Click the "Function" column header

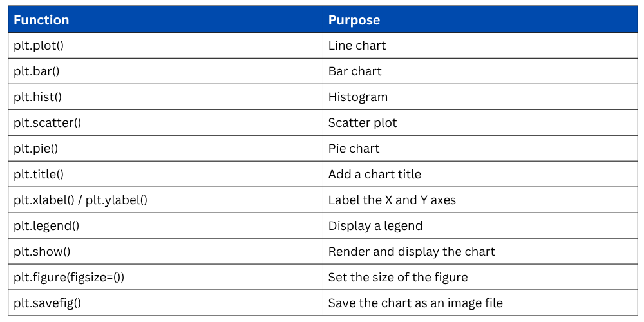(41, 20)
